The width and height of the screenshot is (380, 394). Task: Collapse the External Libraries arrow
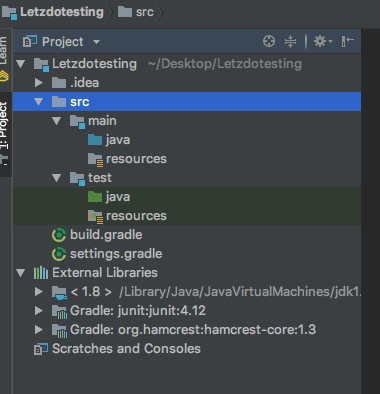coord(21,273)
